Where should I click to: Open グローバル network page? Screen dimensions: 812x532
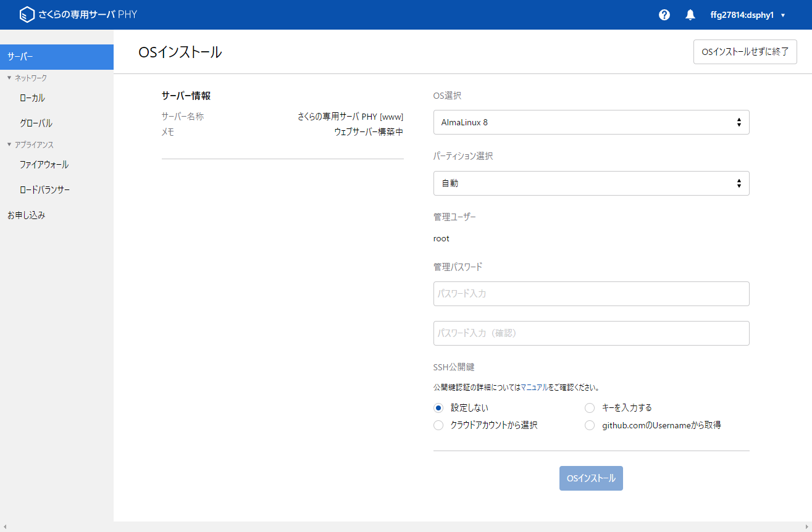tap(36, 123)
